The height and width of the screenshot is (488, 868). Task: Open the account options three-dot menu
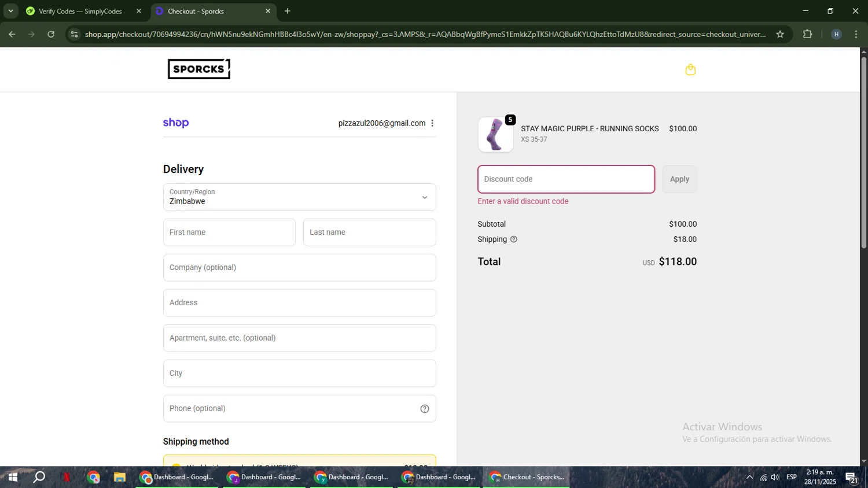[x=432, y=123]
